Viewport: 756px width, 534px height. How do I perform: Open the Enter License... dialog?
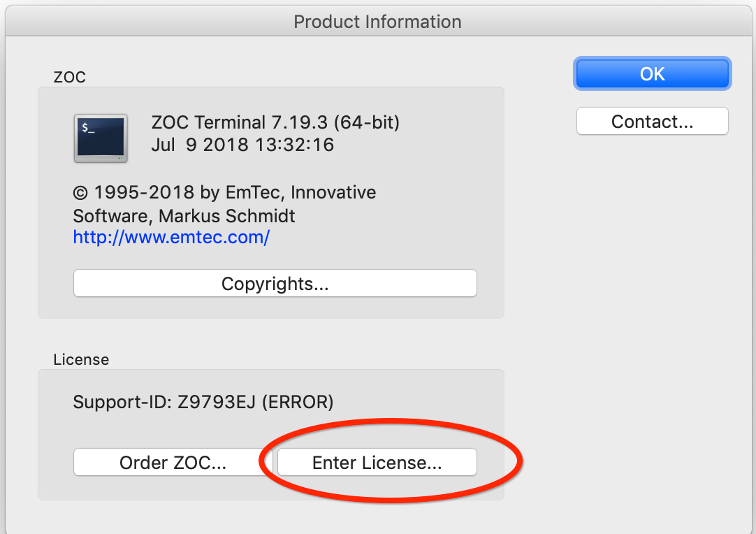tap(377, 463)
